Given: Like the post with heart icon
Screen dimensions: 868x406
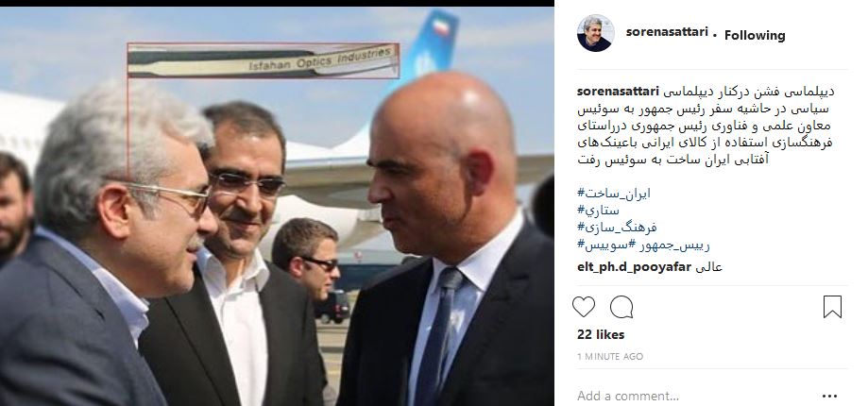Looking at the screenshot, I should pos(584,307).
